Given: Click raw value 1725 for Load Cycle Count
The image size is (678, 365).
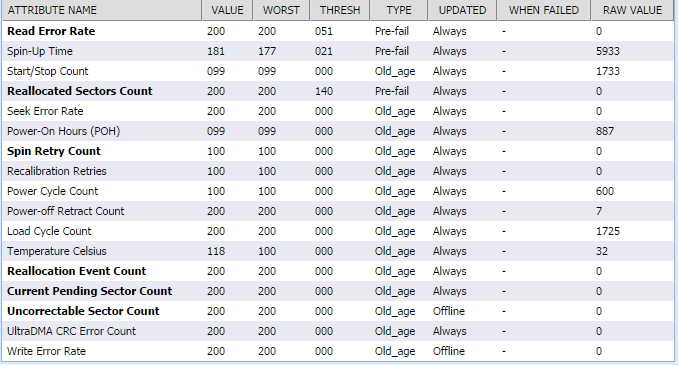Looking at the screenshot, I should coord(608,231).
